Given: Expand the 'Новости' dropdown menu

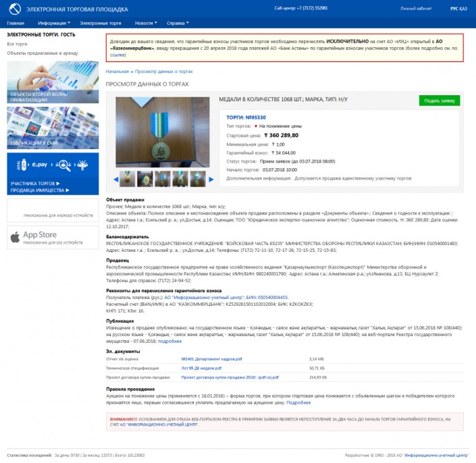Looking at the screenshot, I should point(145,23).
